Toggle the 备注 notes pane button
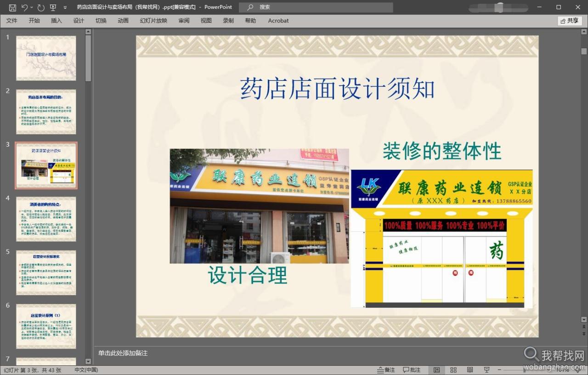 (386, 370)
